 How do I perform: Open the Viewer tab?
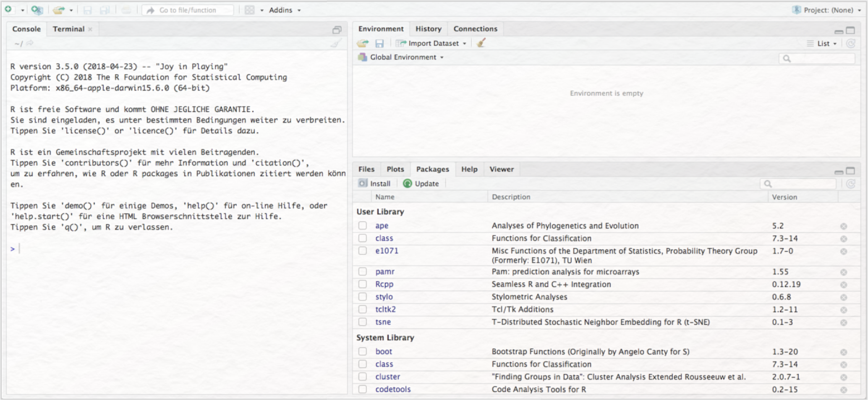tap(502, 169)
